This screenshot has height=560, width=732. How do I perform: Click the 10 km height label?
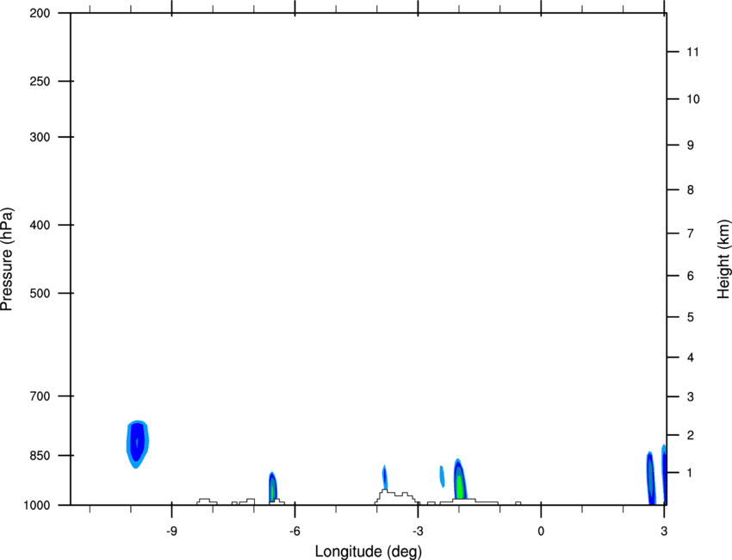click(692, 99)
